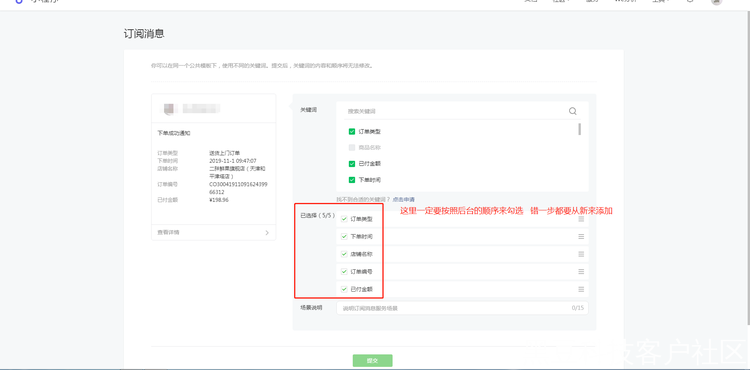
Task: Click the 场景说明 description input field
Action: coord(463,308)
